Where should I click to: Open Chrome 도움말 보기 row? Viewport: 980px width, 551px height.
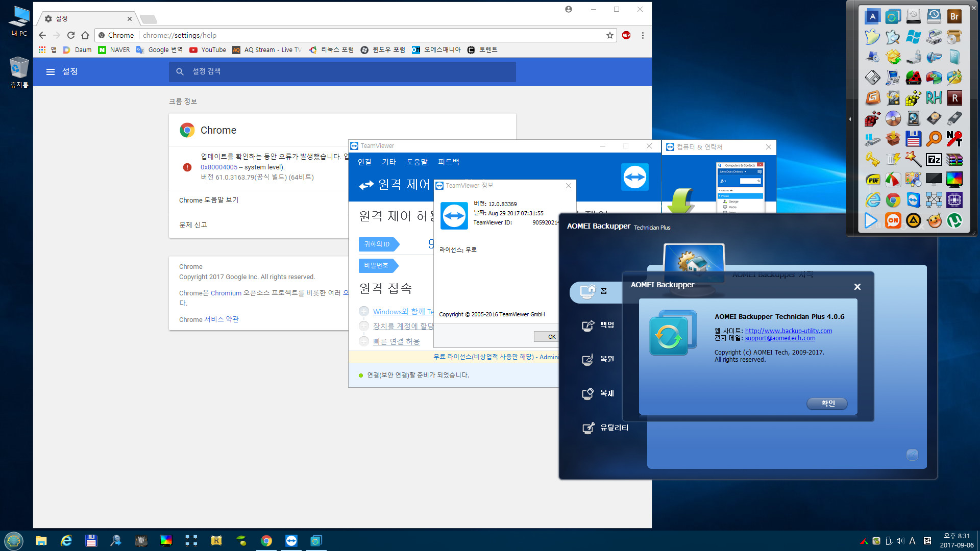coord(259,200)
